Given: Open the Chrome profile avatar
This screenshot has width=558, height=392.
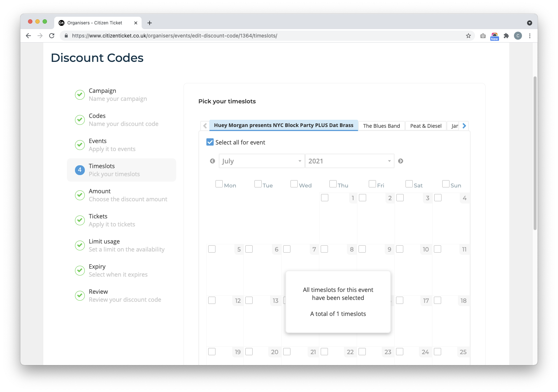Looking at the screenshot, I should point(518,36).
